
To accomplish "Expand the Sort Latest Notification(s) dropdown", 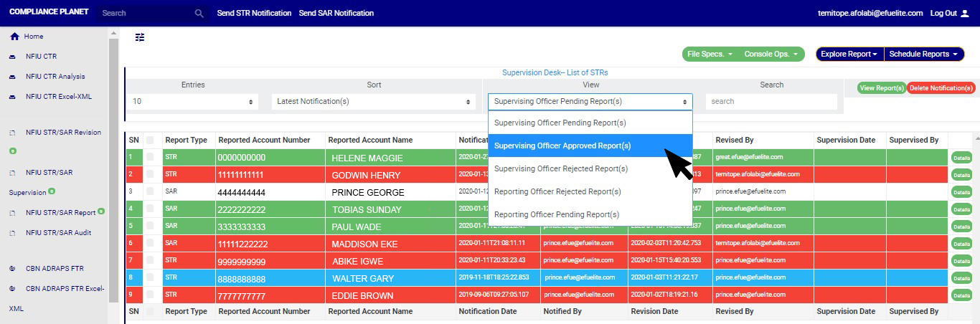I will (373, 102).
